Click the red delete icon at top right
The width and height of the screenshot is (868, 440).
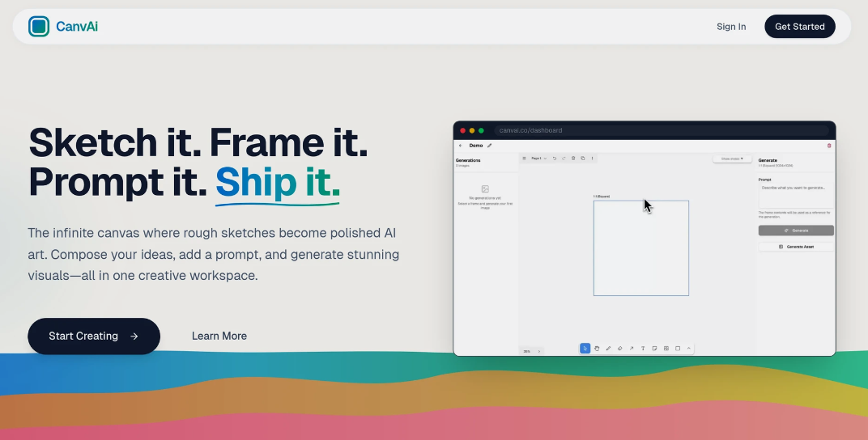pyautogui.click(x=828, y=146)
